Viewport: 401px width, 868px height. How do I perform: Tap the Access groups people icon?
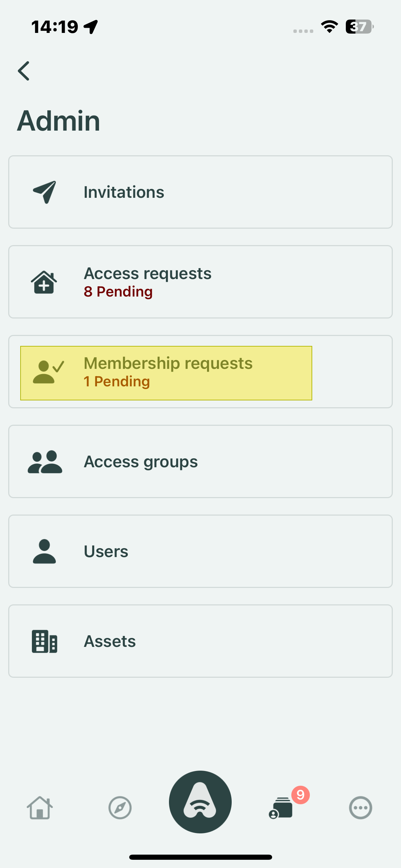(x=45, y=462)
